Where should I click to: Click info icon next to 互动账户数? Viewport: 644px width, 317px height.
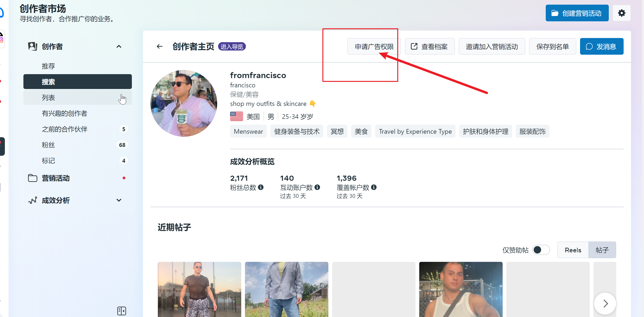coord(317,187)
